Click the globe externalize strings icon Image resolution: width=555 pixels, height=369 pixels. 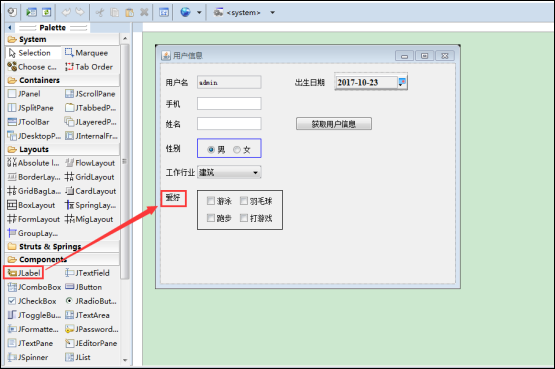185,12
